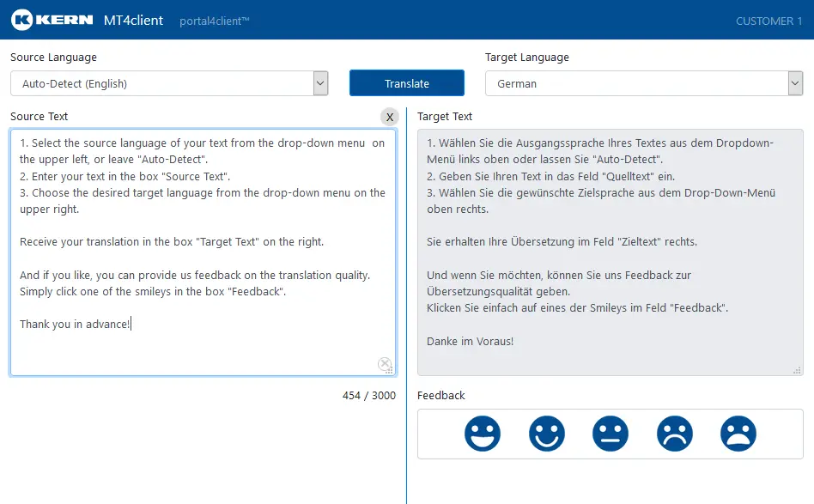Click the portal4client™ header label

pos(214,21)
